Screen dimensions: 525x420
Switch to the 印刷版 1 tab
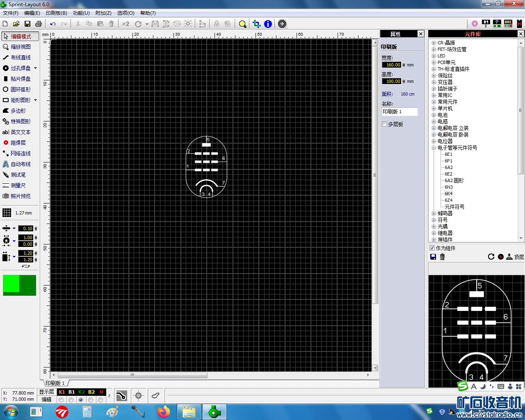point(55,383)
